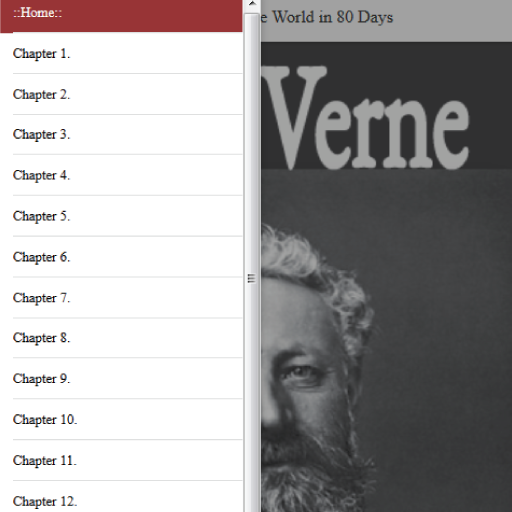
Task: Click the Verne title banner image
Action: point(387,106)
